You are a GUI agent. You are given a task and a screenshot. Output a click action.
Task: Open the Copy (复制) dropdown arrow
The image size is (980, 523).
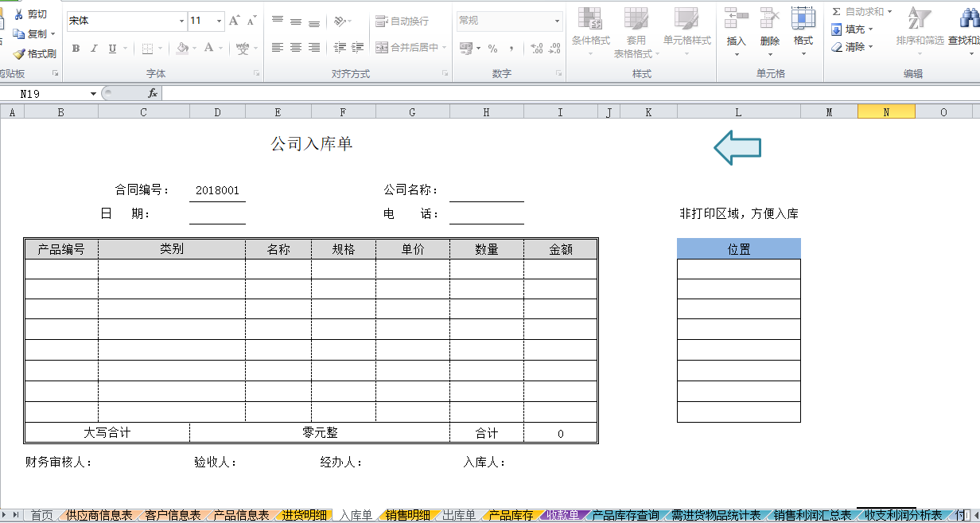click(52, 34)
